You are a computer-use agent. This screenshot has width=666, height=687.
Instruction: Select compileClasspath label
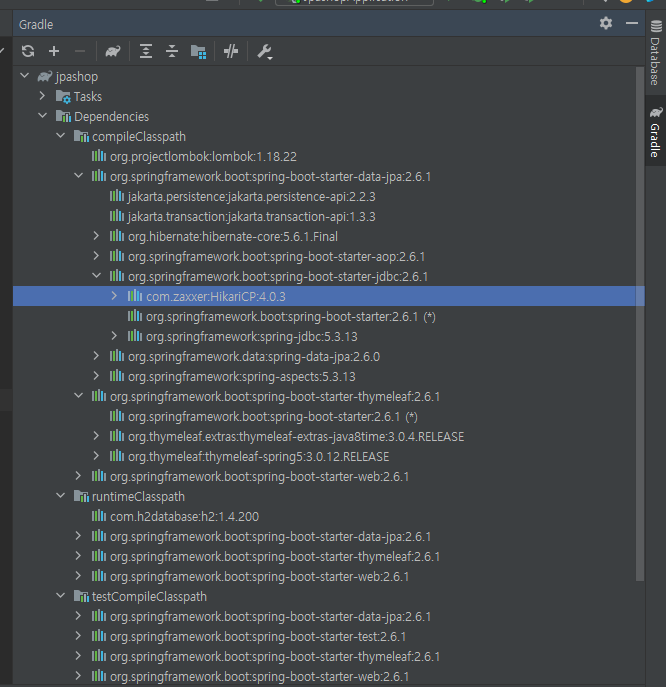(x=139, y=137)
